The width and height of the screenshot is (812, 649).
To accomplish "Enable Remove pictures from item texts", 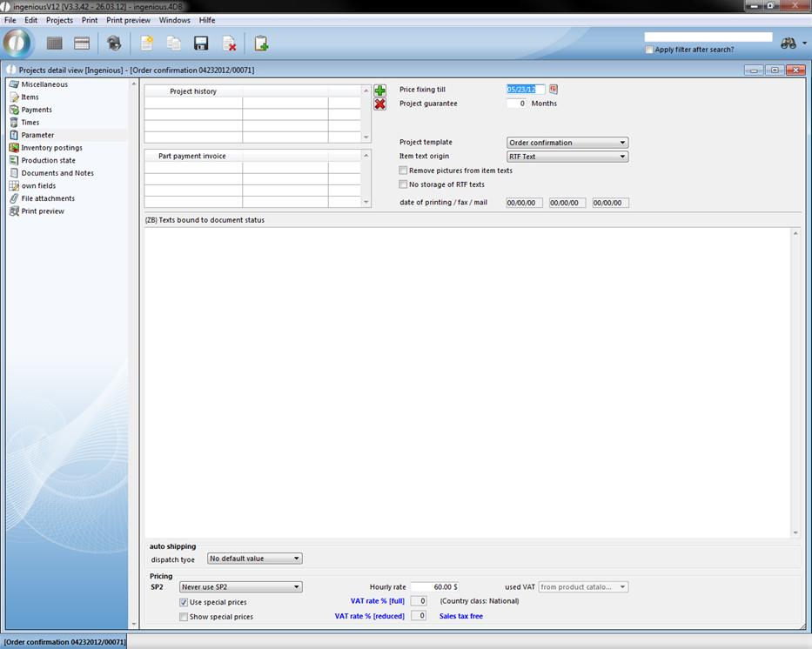I will point(403,171).
